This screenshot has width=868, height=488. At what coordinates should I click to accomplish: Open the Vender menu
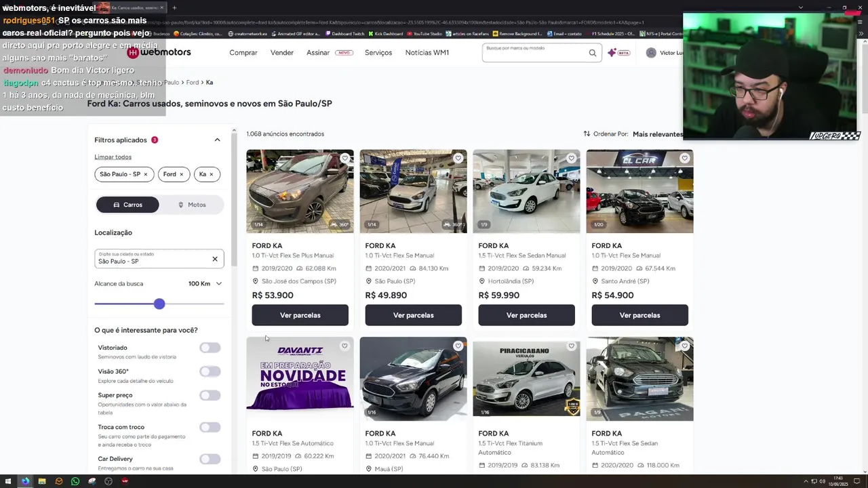click(x=282, y=52)
